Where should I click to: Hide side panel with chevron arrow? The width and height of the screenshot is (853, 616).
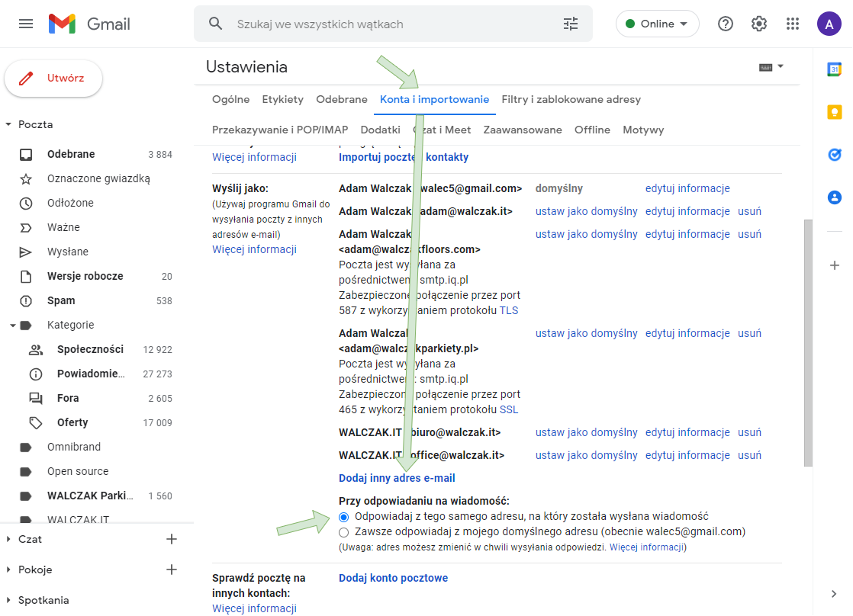[834, 594]
